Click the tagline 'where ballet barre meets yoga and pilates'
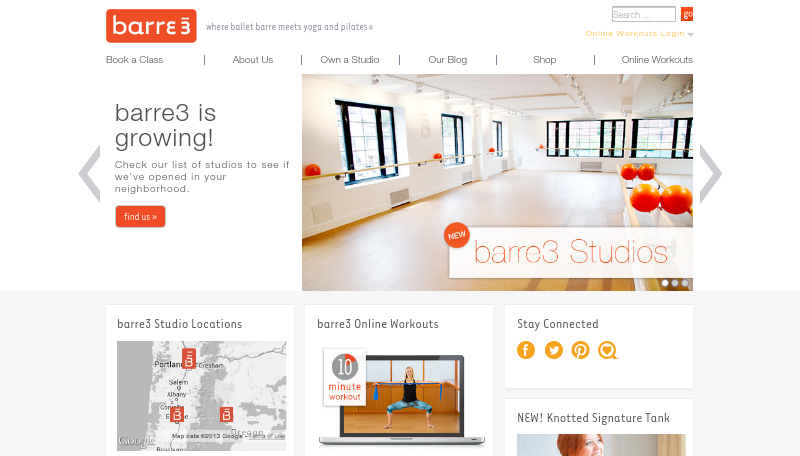Viewport: 800px width, 456px height. coord(289,27)
